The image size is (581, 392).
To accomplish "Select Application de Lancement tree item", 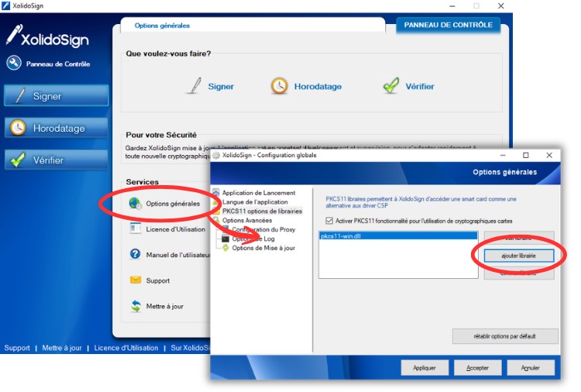I will click(x=259, y=193).
